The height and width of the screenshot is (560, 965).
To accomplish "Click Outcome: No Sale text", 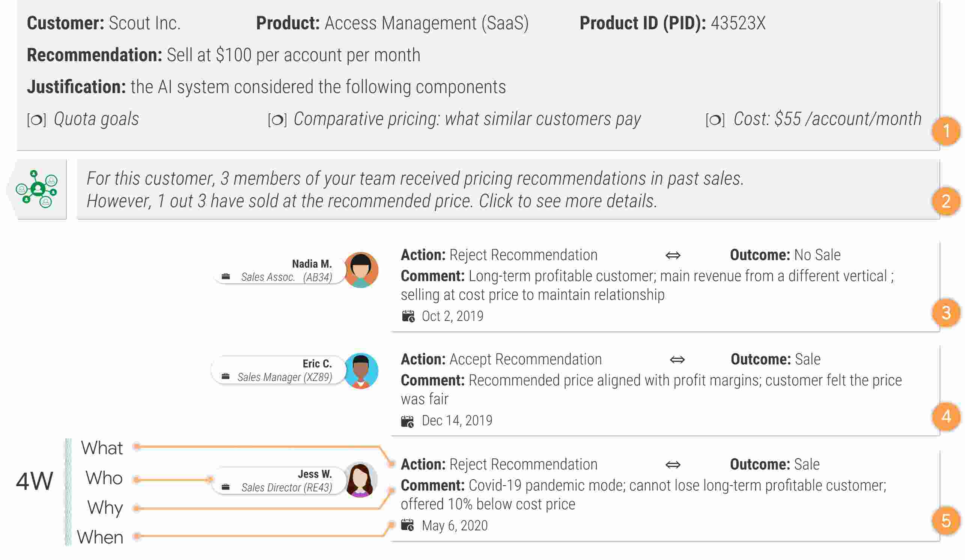I will (785, 255).
